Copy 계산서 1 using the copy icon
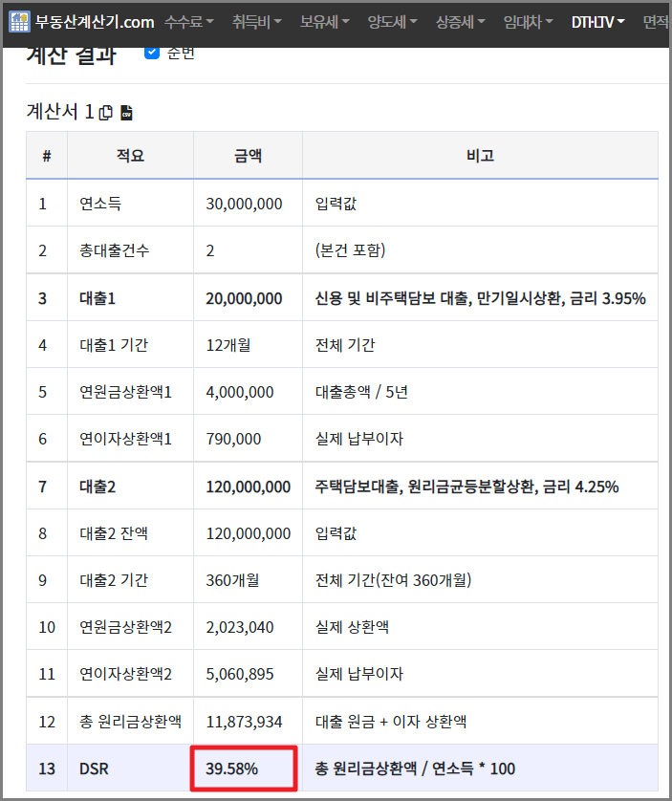 (105, 112)
